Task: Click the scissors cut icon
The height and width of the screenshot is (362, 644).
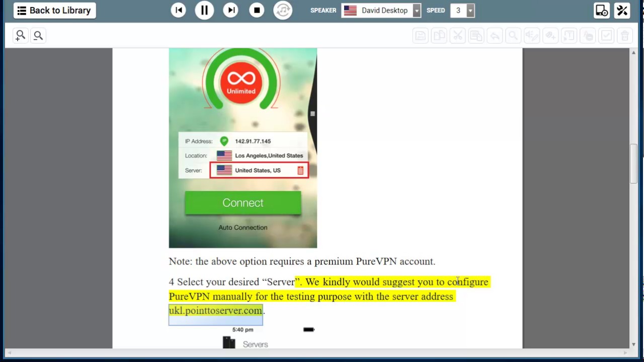Action: (458, 36)
